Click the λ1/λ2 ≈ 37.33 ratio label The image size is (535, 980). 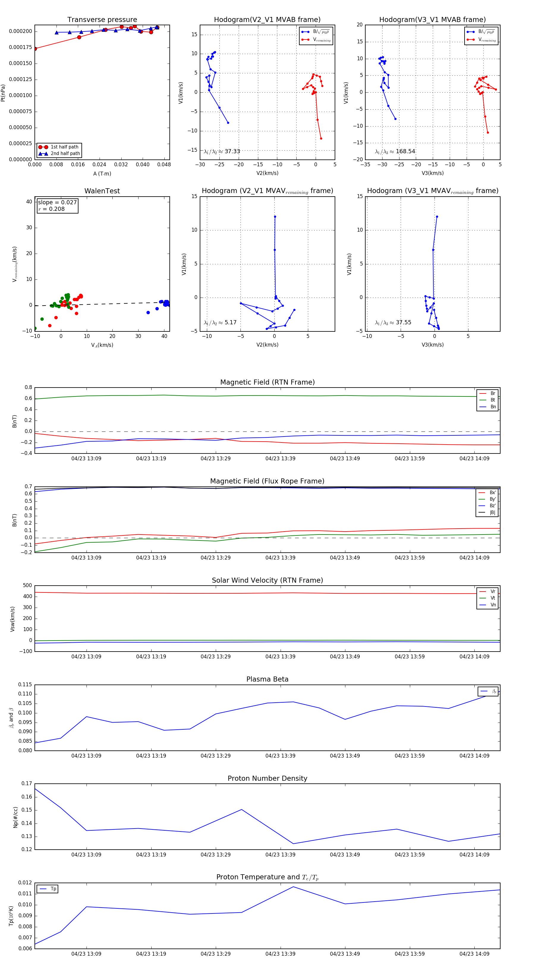(x=222, y=151)
